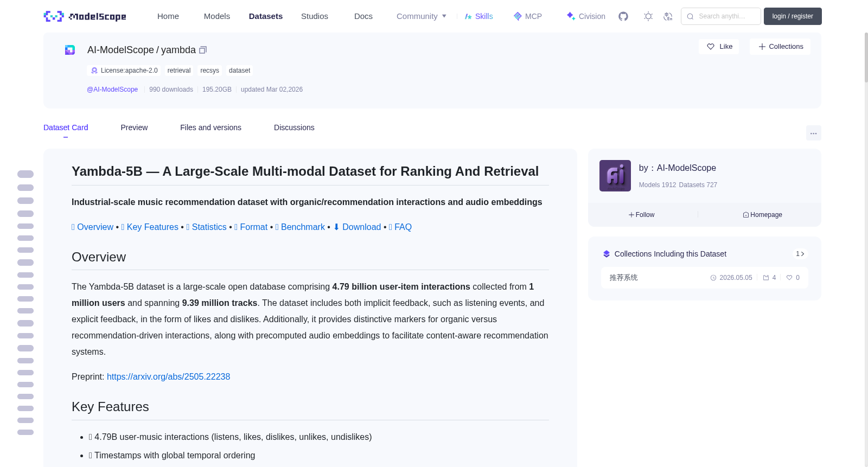Jump to Overview section link

(x=92, y=227)
